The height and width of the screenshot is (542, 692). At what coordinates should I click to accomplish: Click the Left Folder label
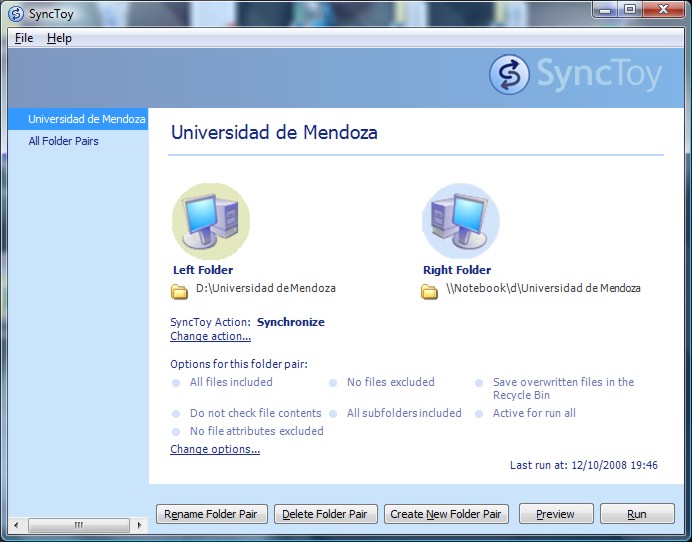coord(203,270)
